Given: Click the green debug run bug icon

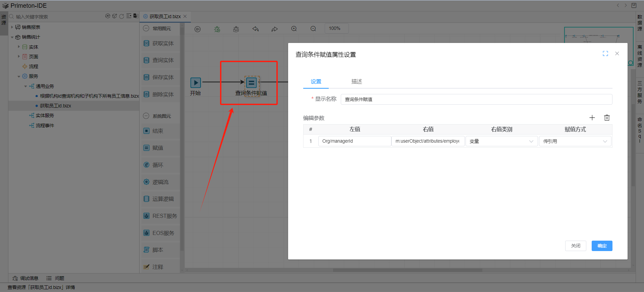Looking at the screenshot, I should 217,29.
